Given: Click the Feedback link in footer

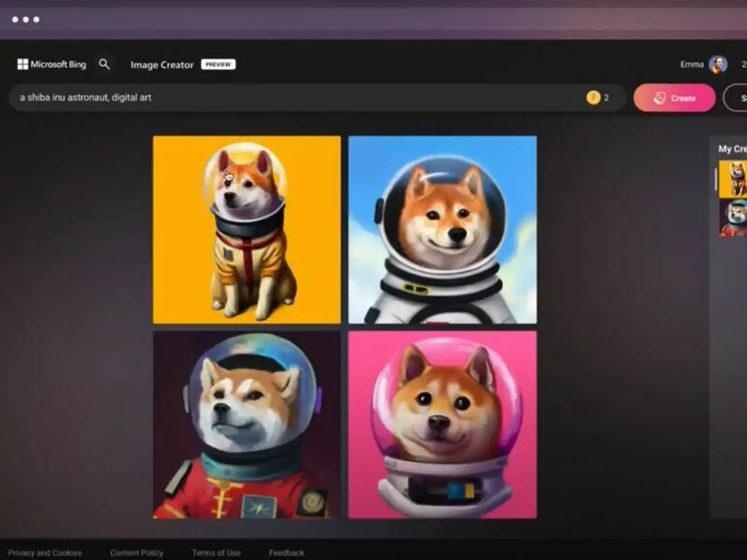Looking at the screenshot, I should coord(287,553).
